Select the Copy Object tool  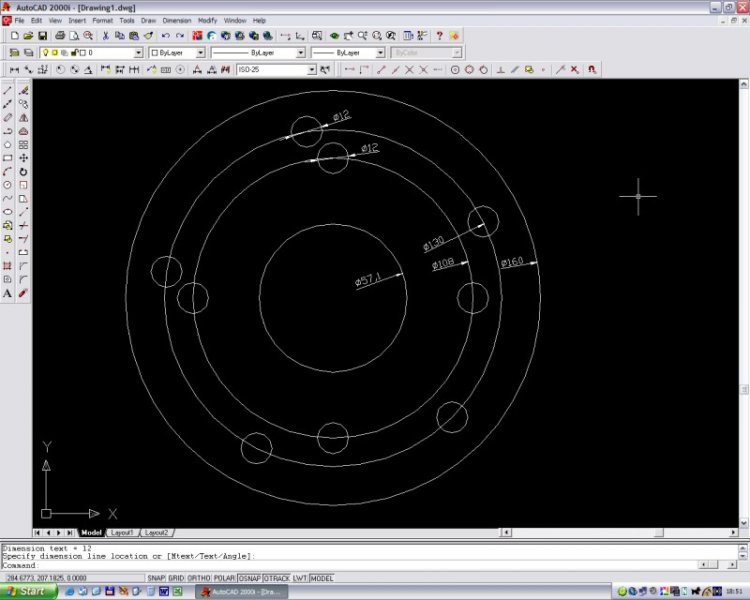click(23, 104)
